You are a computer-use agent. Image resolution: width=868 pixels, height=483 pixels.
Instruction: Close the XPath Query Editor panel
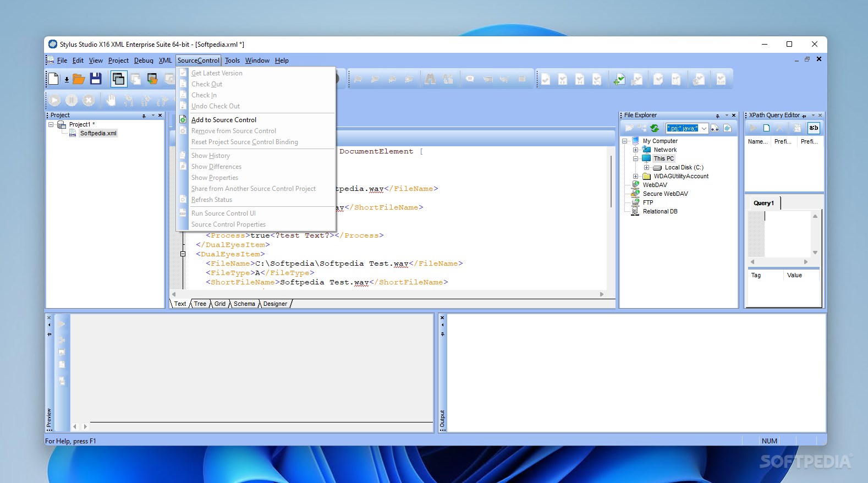820,116
